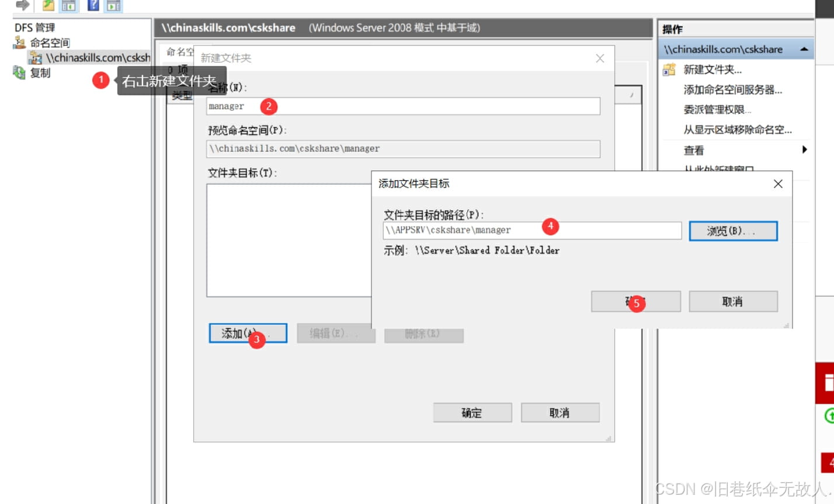834x504 pixels.
Task: Click 确定 in the 添加文件夹目标 dialog
Action: [635, 301]
